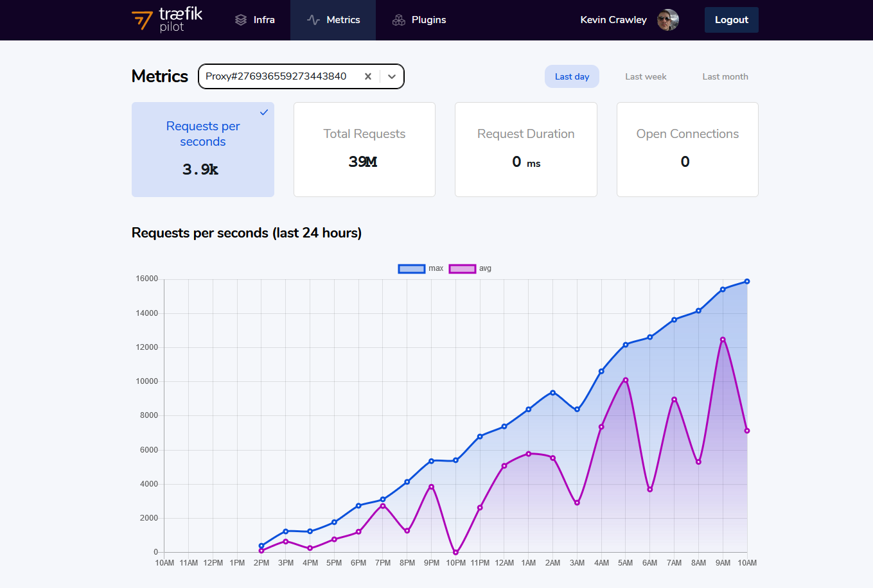Image resolution: width=873 pixels, height=588 pixels.
Task: Enable the Last day filter
Action: click(572, 76)
